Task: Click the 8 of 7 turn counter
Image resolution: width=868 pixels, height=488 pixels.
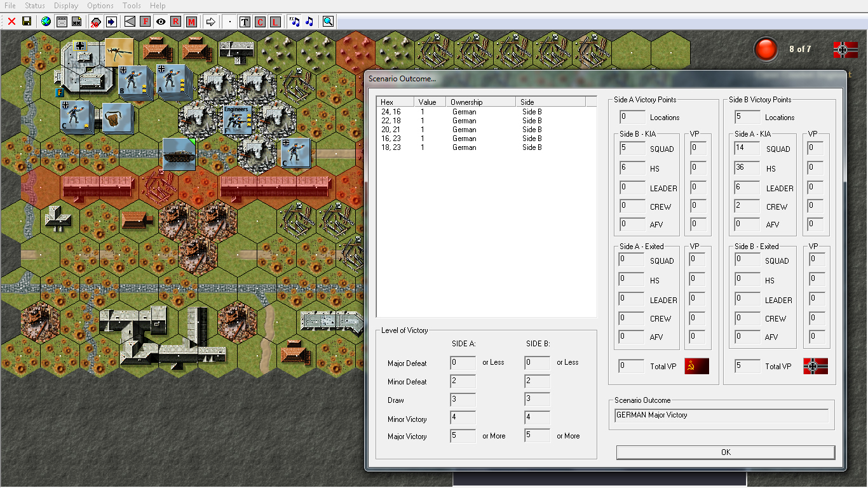Action: point(800,49)
